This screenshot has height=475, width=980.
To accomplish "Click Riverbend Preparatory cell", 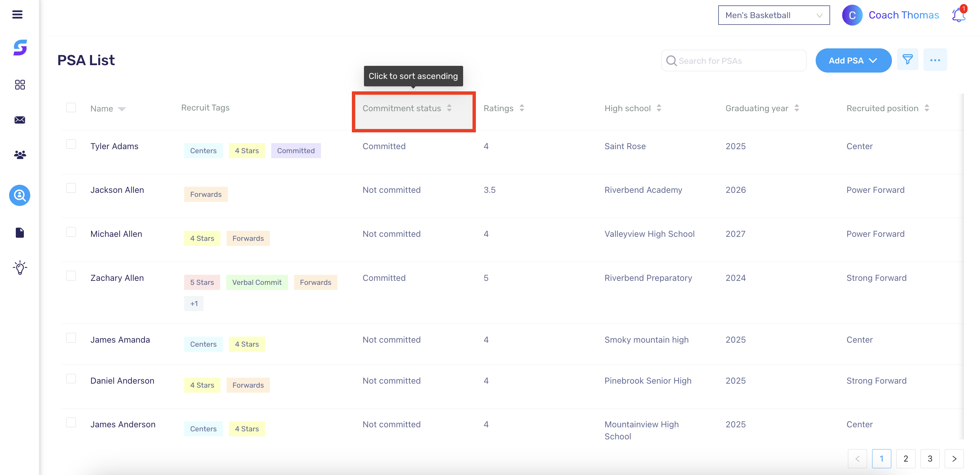I will pyautogui.click(x=648, y=278).
